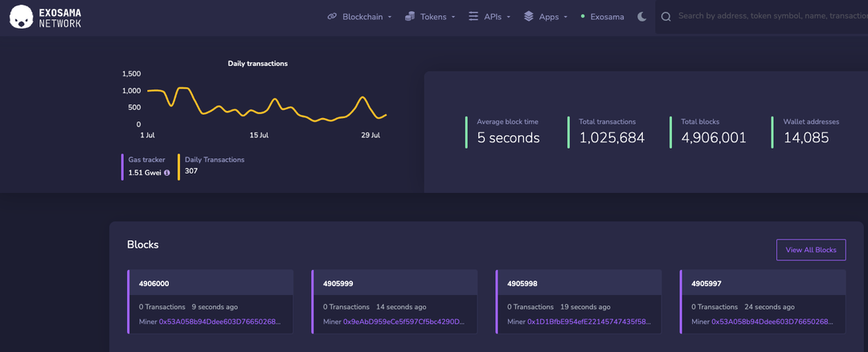Click the Total transactions value 1,025,684
Image resolution: width=868 pixels, height=352 pixels.
coord(612,137)
